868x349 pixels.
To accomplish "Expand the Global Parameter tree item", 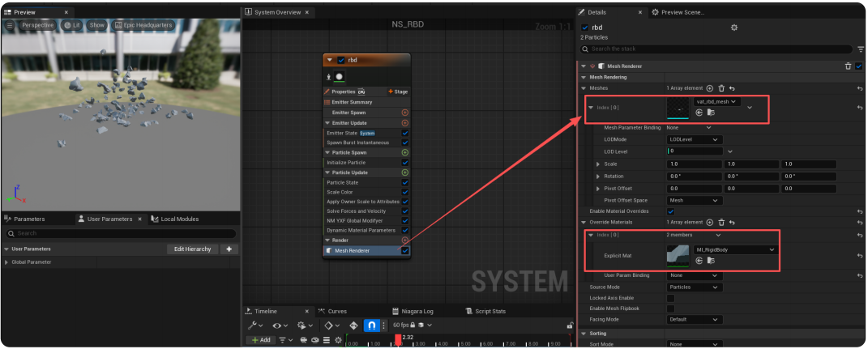I will click(7, 262).
